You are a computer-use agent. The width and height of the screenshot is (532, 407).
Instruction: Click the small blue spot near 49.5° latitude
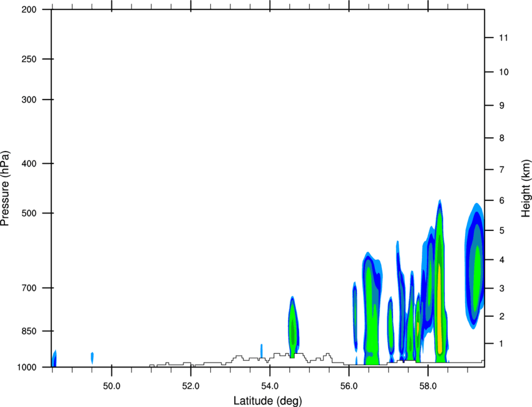point(92,358)
